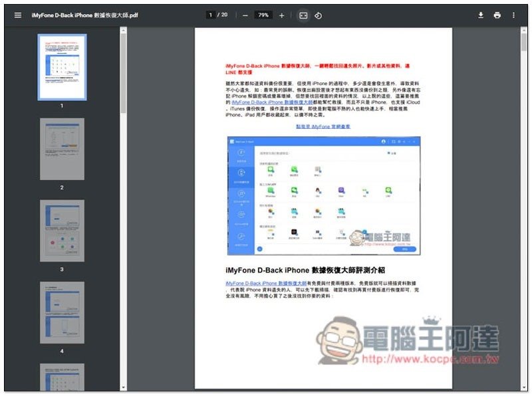This screenshot has width=532, height=396.
Task: Download the PDF file
Action: [x=480, y=15]
